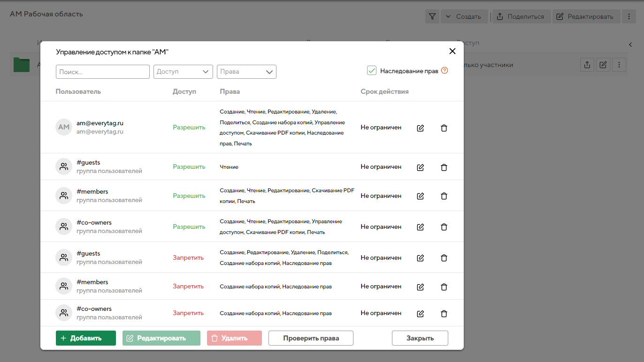The image size is (644, 362).
Task: Delete the denied #co-owners permission row
Action: [444, 314]
